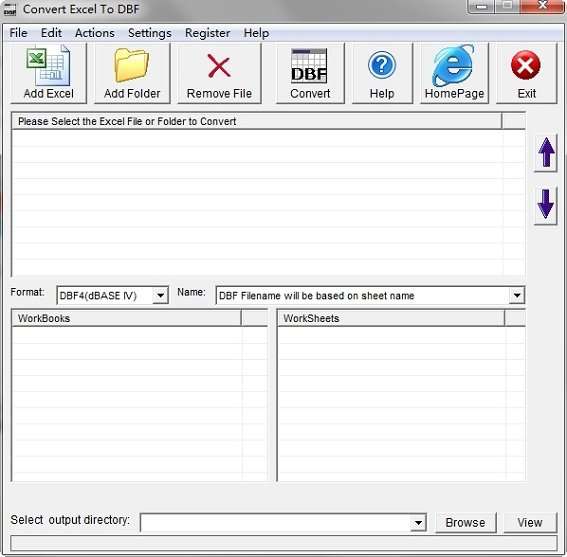
Task: Open the File menu
Action: pos(18,33)
